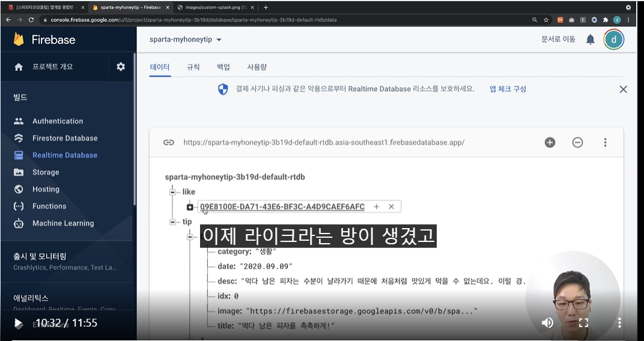Open new browser tab
The width and height of the screenshot is (644, 341).
(x=266, y=7)
